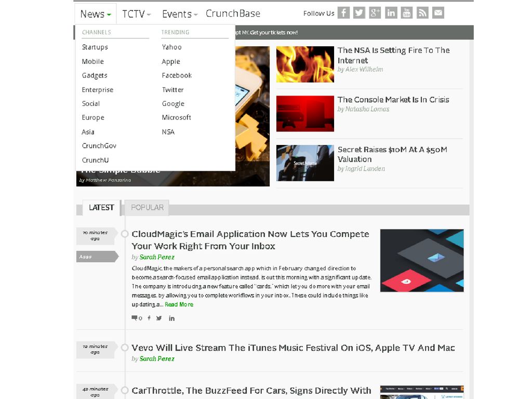Viewport: 532px width, 399px height.
Task: Select CrunchU channel
Action: (96, 160)
